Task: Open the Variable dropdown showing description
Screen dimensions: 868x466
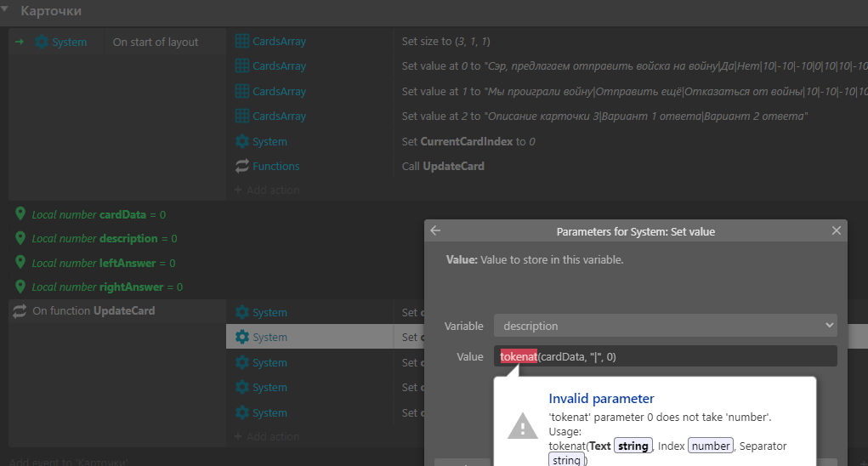Action: click(x=666, y=326)
